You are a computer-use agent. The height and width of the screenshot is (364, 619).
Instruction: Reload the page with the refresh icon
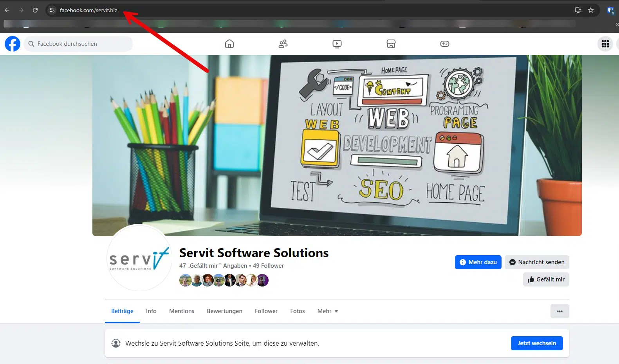(x=35, y=10)
